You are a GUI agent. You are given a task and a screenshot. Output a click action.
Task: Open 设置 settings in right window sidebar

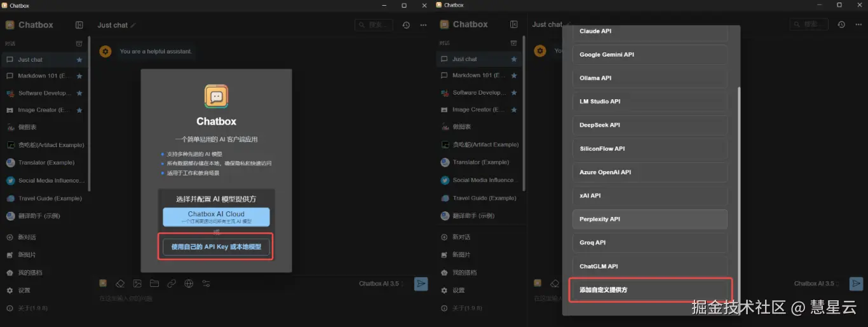479,291
